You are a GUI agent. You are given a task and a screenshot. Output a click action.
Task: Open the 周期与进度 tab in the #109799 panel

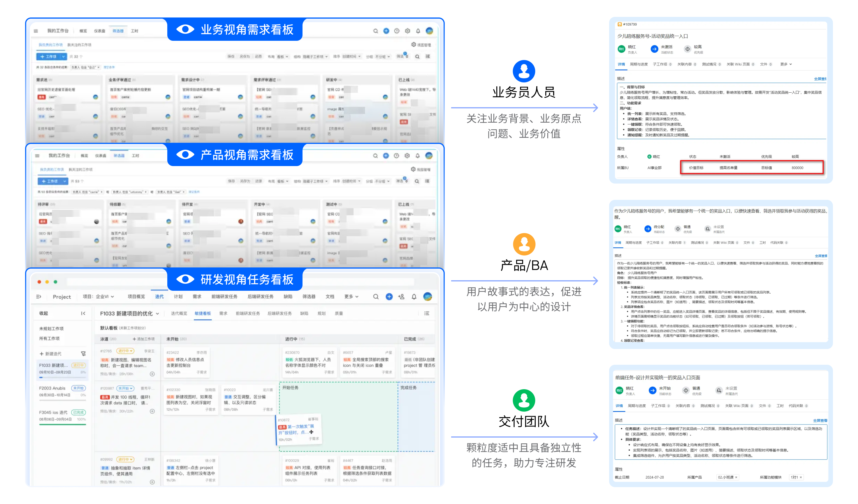coord(638,64)
